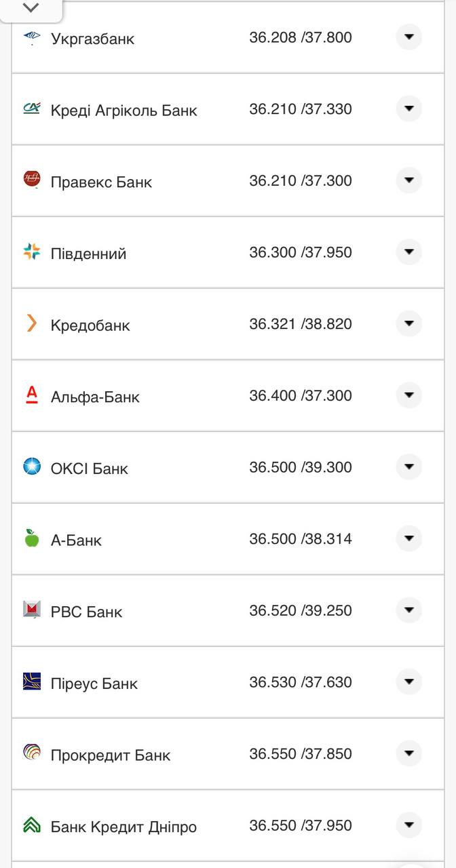Viewport: 456px width, 868px height.
Task: Open the Прокредит Банк name link
Action: pos(111,755)
